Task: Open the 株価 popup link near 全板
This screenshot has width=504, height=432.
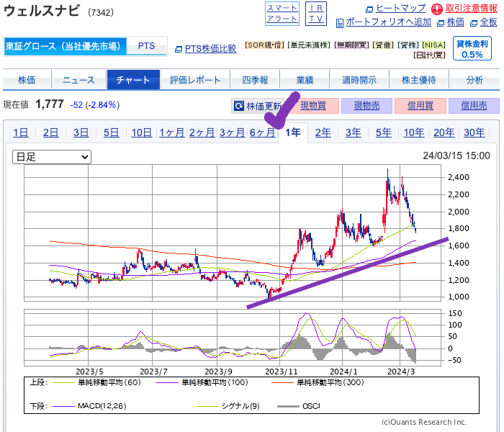Action: point(456,22)
